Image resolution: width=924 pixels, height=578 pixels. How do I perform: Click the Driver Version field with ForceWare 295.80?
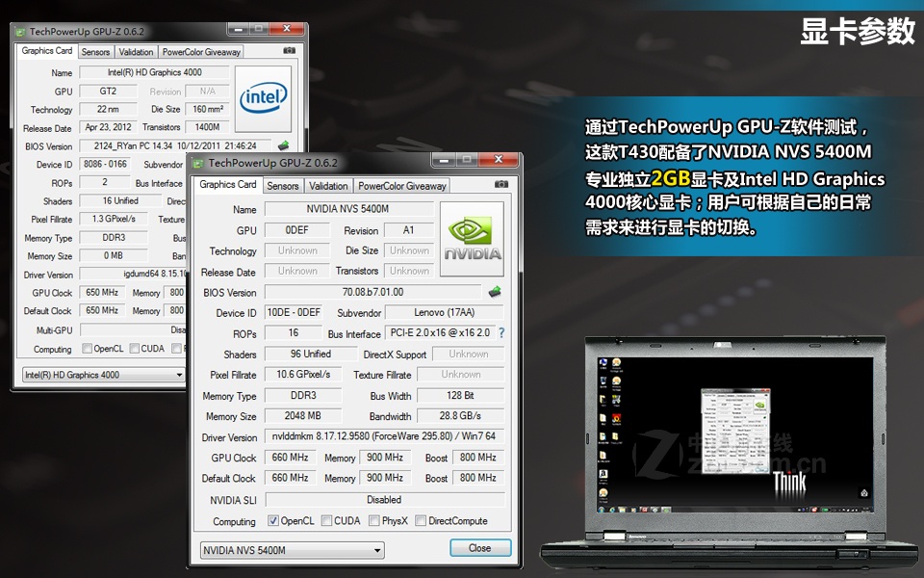click(x=384, y=436)
